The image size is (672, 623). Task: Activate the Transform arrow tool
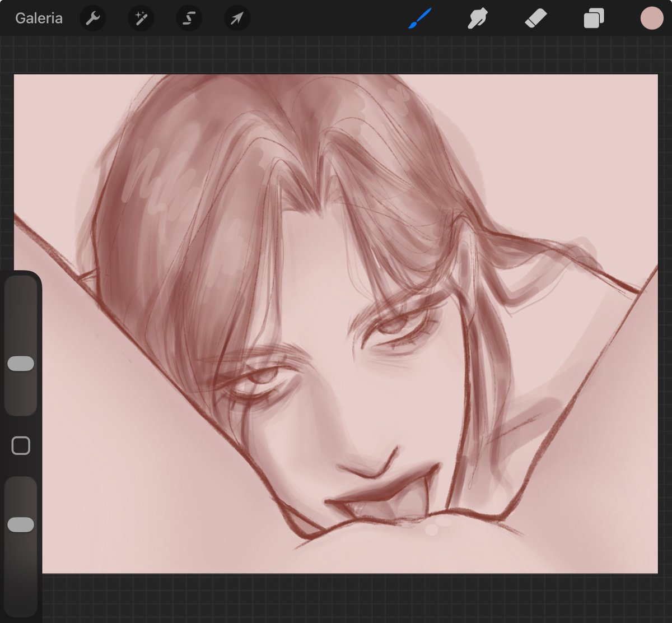pos(237,18)
